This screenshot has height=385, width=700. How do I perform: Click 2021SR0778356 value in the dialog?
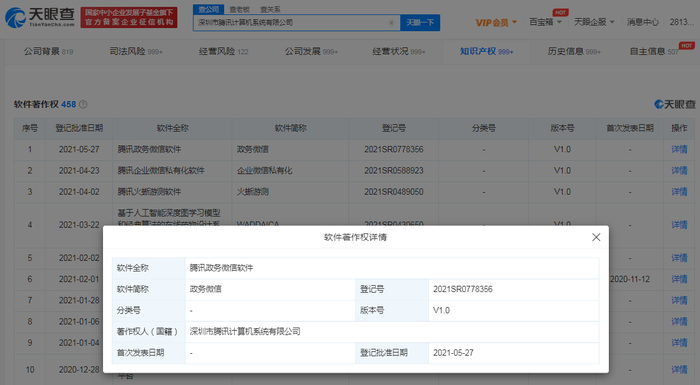(x=462, y=289)
